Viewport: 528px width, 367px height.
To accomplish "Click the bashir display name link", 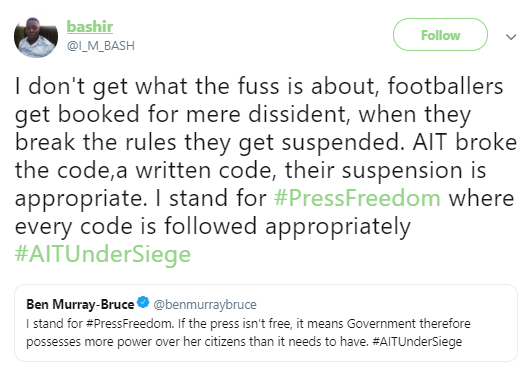I will [x=90, y=27].
